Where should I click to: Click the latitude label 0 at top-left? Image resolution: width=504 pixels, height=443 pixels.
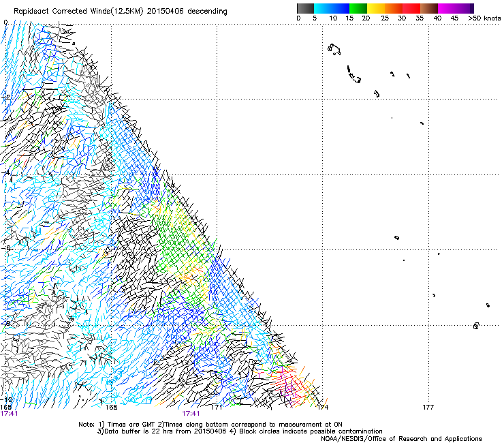click(x=5, y=22)
